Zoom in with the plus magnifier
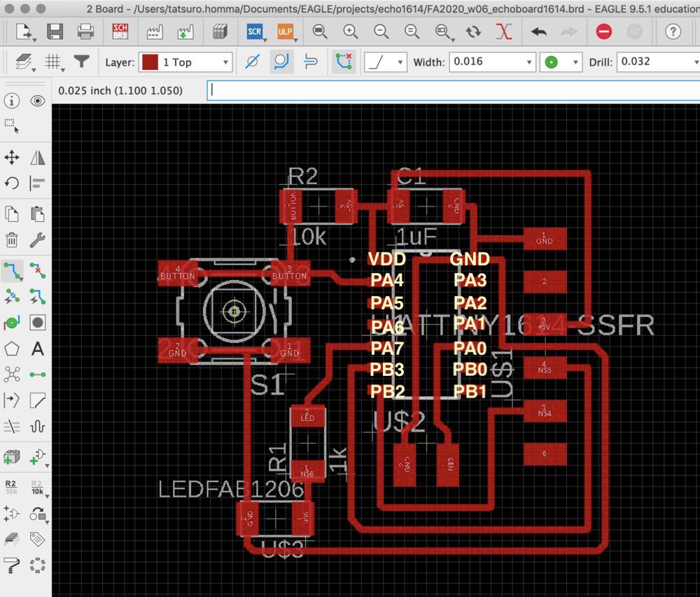This screenshot has width=700, height=597. pyautogui.click(x=351, y=31)
